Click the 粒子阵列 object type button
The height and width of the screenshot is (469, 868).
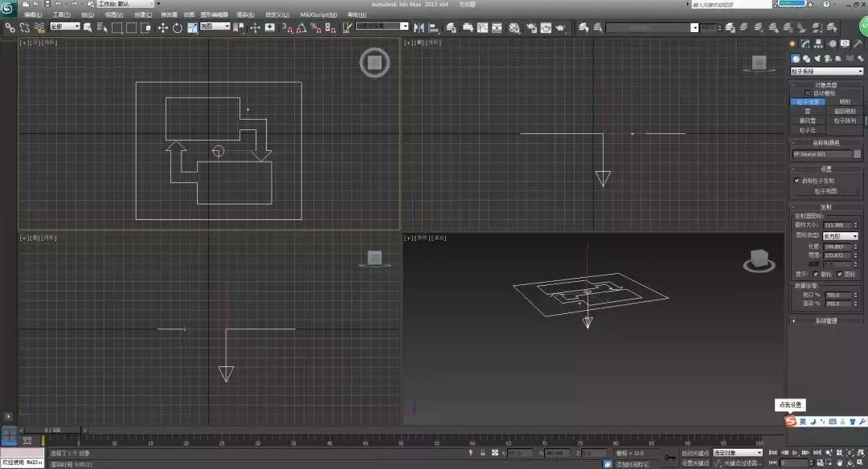click(x=845, y=120)
